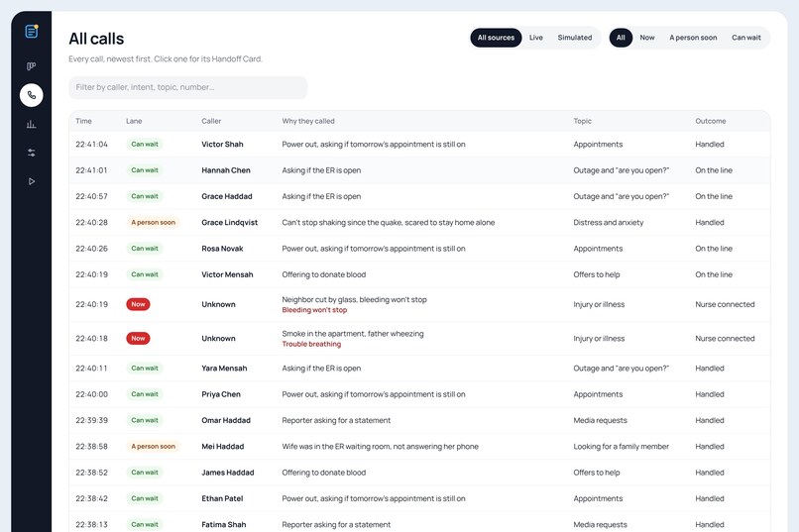
Task: Click 'Nurse connected' outcome at 22:40:19
Action: click(725, 304)
